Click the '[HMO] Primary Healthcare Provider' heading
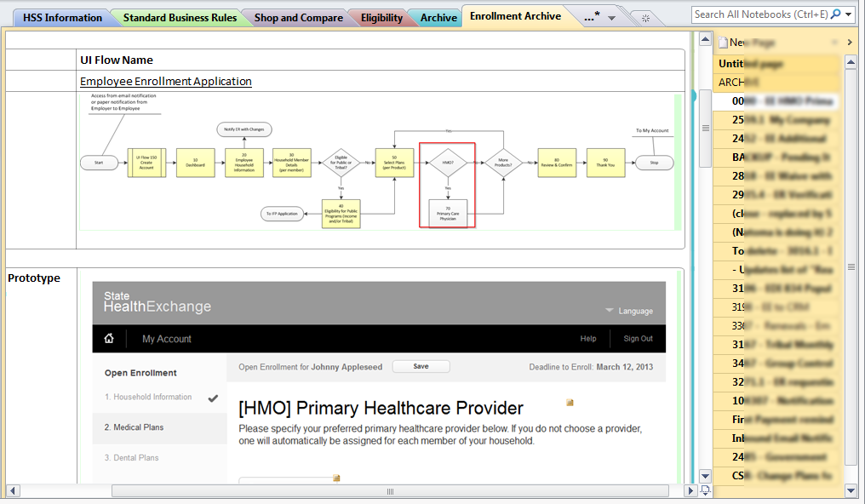 click(x=381, y=408)
